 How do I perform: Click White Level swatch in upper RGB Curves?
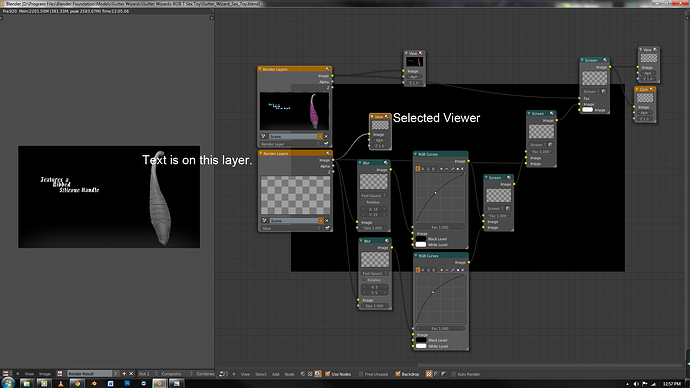(x=421, y=245)
